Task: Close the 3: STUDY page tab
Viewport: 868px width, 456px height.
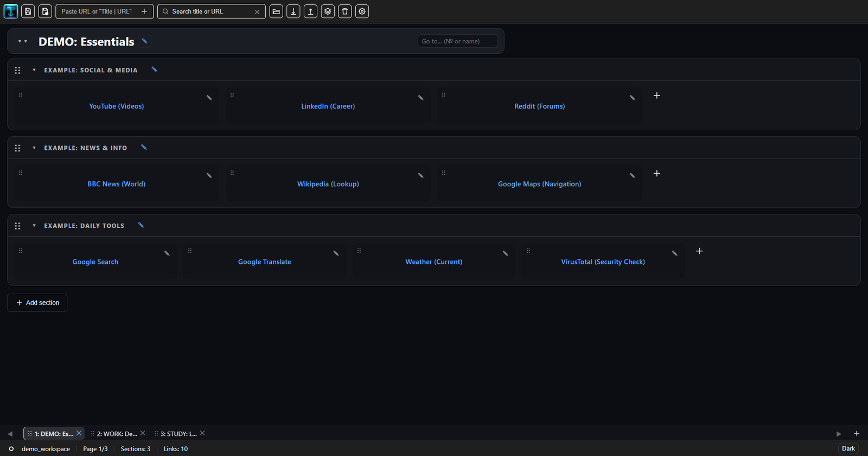Action: point(202,433)
